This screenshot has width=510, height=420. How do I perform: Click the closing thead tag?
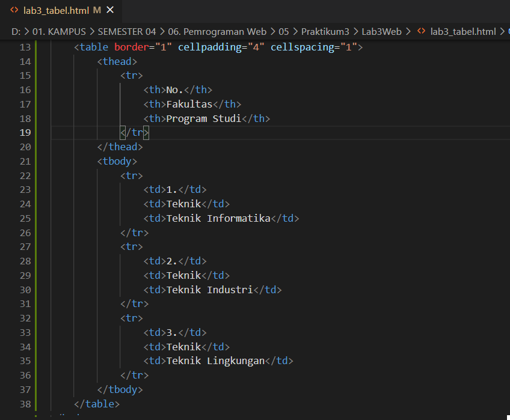pos(120,147)
